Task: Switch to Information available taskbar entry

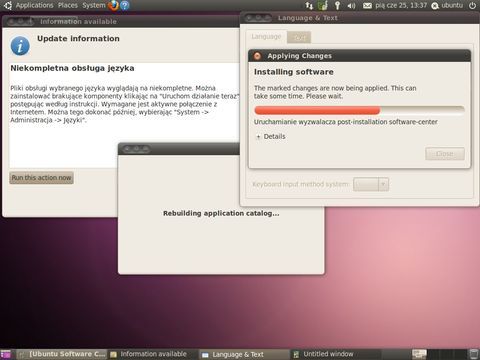Action: (153, 354)
